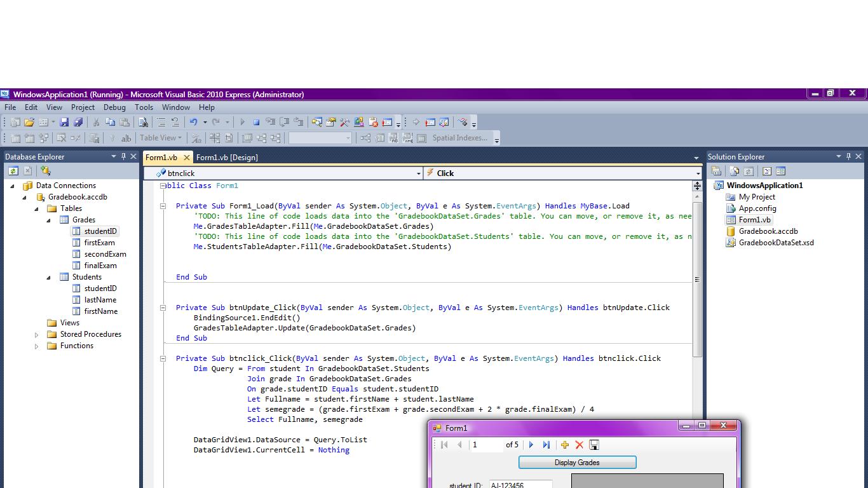Click the Start Debugging play icon
The image size is (868, 488).
pos(242,122)
